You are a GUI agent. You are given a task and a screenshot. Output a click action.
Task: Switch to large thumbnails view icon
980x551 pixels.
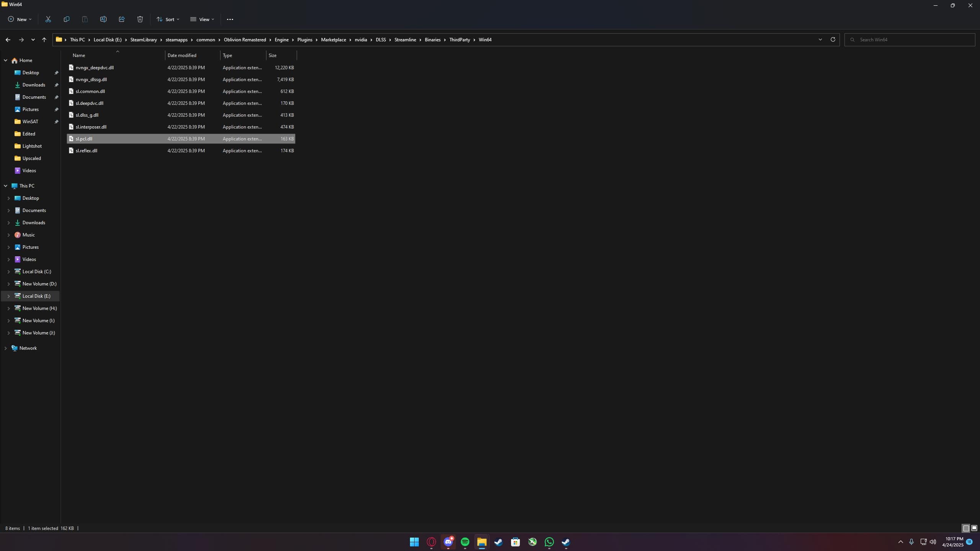point(974,528)
